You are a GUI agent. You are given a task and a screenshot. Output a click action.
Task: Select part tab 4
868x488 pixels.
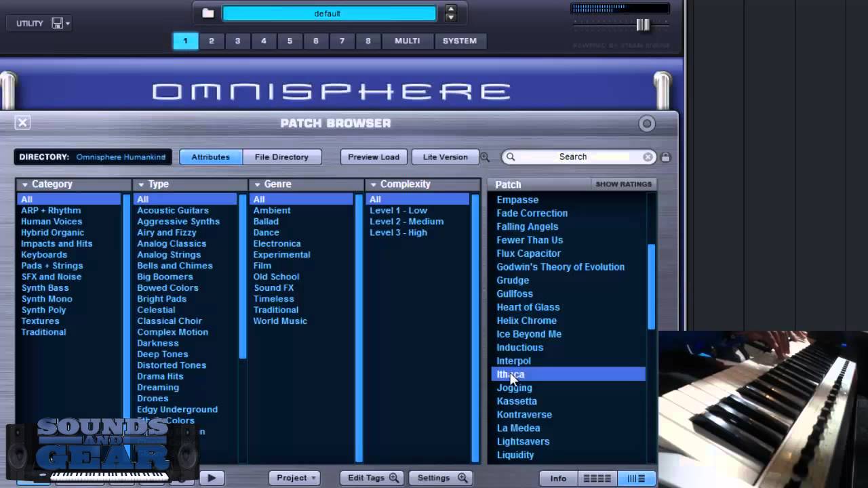[264, 41]
